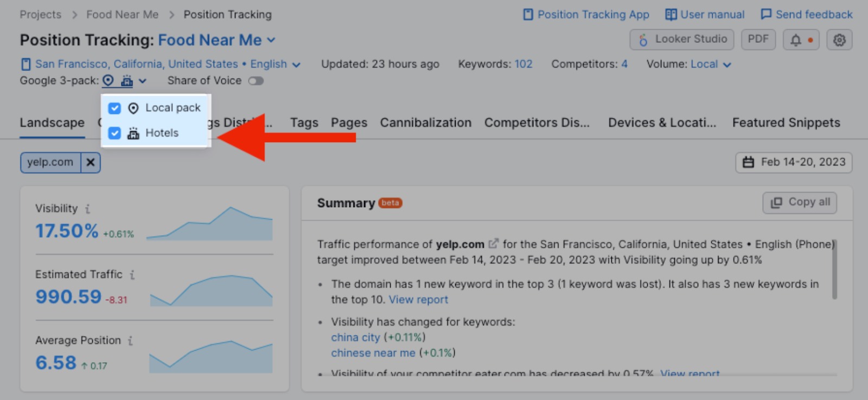Open the Cannibalization tab

coord(426,122)
